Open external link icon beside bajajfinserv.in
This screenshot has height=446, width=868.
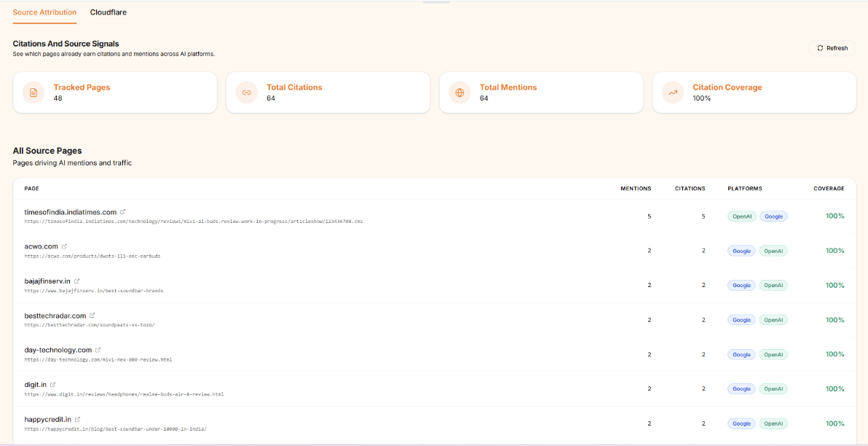(77, 281)
